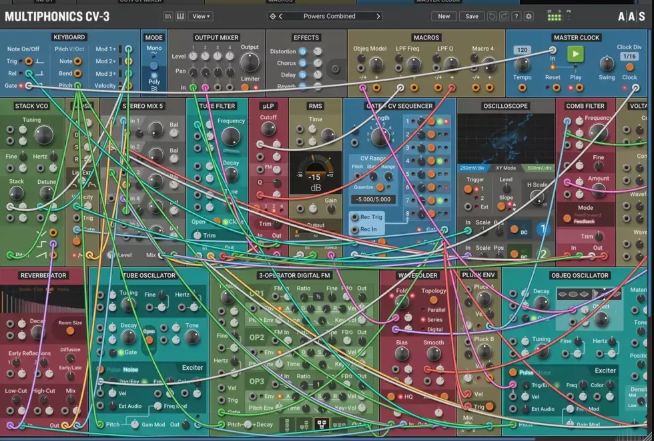Go to the next preset after Powers Combined
The image size is (654, 441).
tap(378, 16)
